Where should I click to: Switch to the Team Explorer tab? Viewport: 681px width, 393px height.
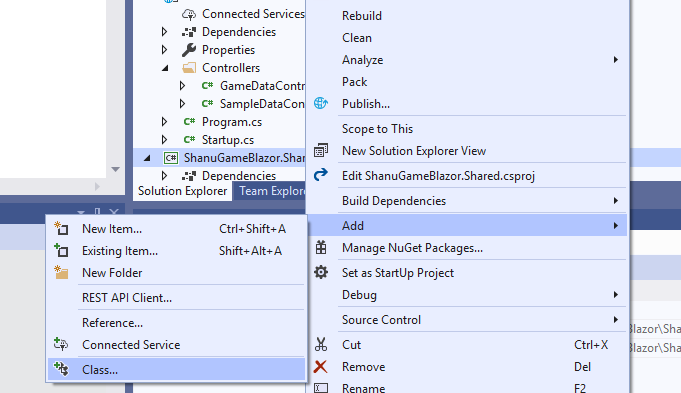pos(271,191)
